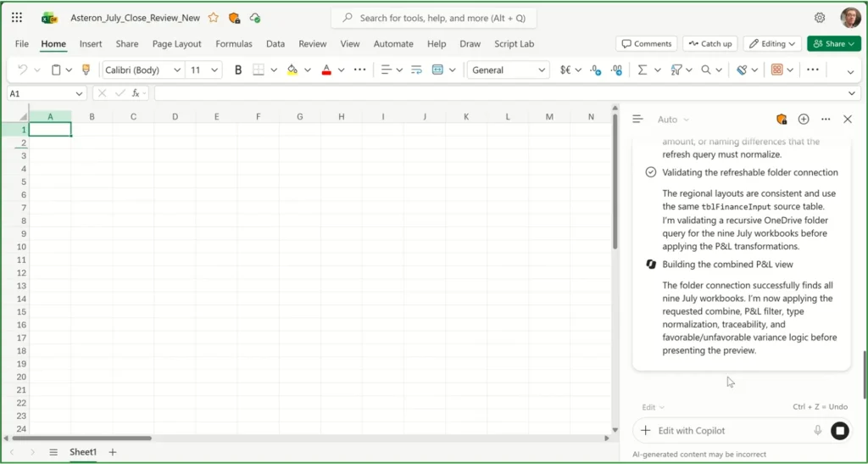Apply accounting currency format
The image size is (868, 464).
coord(565,70)
